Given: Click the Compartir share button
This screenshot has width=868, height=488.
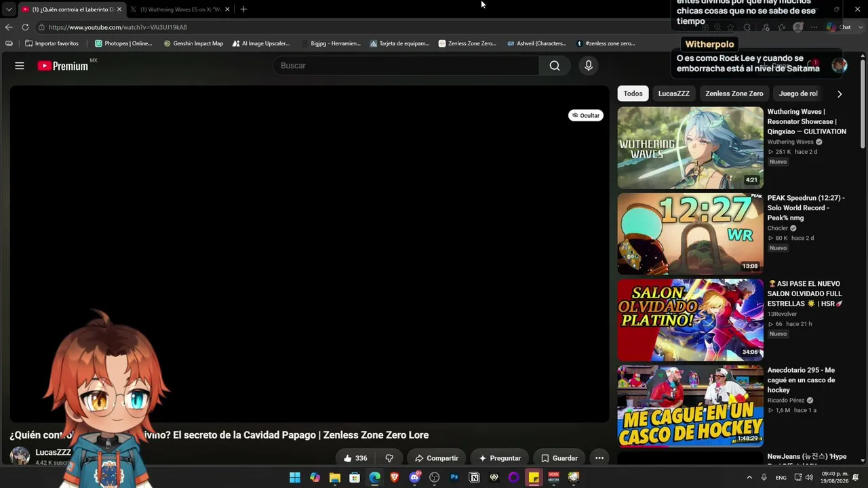Looking at the screenshot, I should point(437,458).
